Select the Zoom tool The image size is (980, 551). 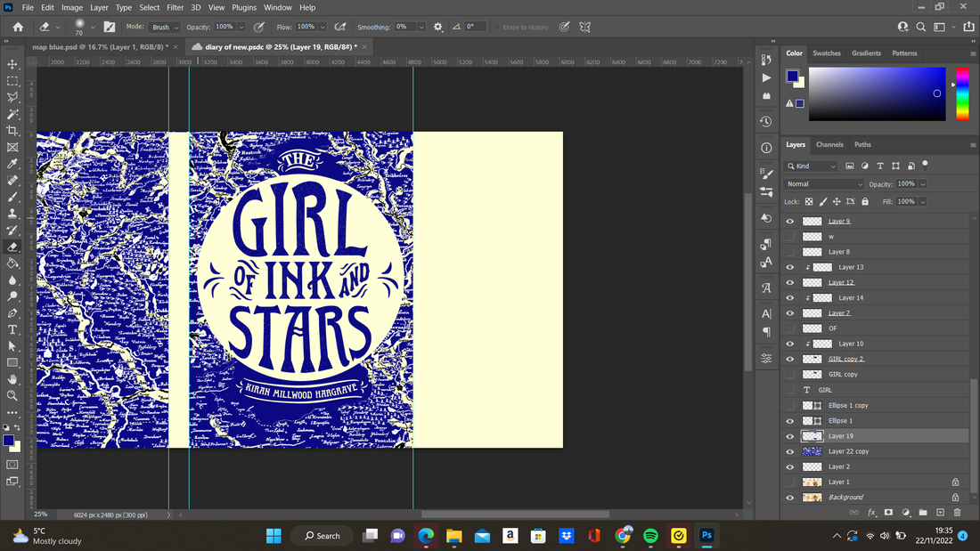coord(12,395)
